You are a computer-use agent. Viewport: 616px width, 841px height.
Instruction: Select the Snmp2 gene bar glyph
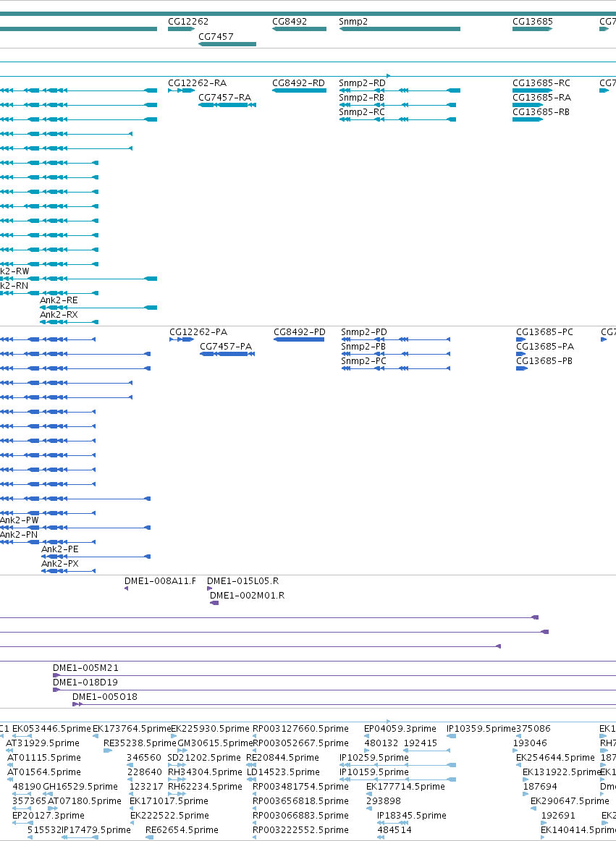pyautogui.click(x=400, y=29)
